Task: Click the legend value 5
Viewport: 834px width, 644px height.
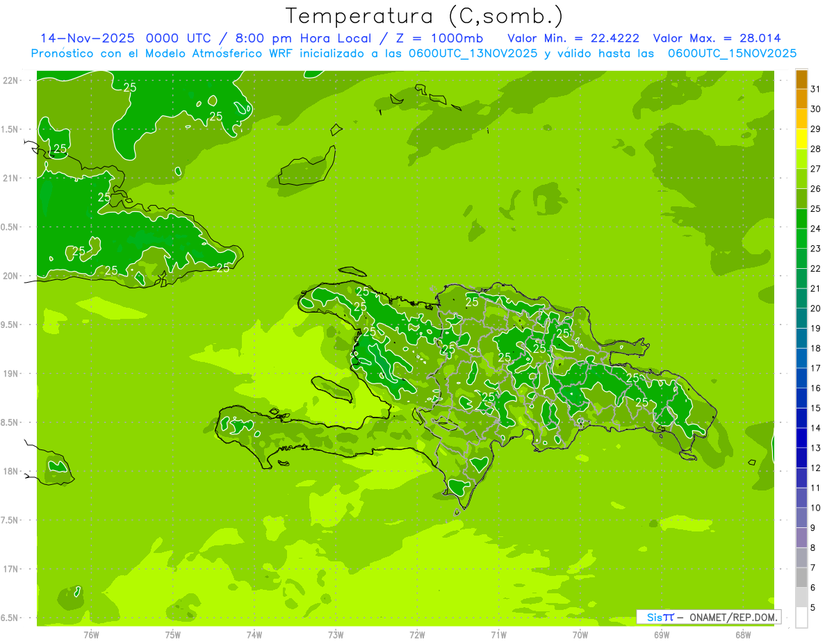Action: click(814, 607)
